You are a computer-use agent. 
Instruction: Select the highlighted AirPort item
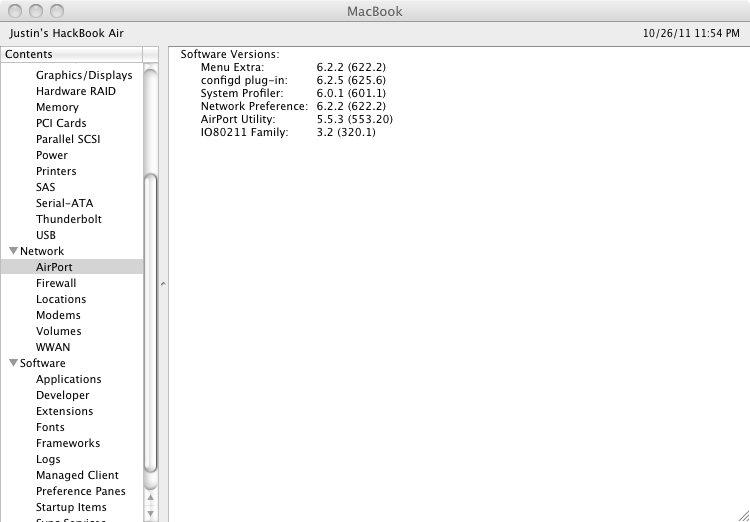tap(72, 267)
